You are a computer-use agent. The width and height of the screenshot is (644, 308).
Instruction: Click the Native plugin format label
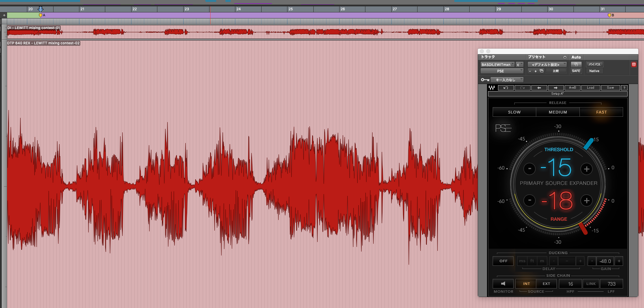594,71
